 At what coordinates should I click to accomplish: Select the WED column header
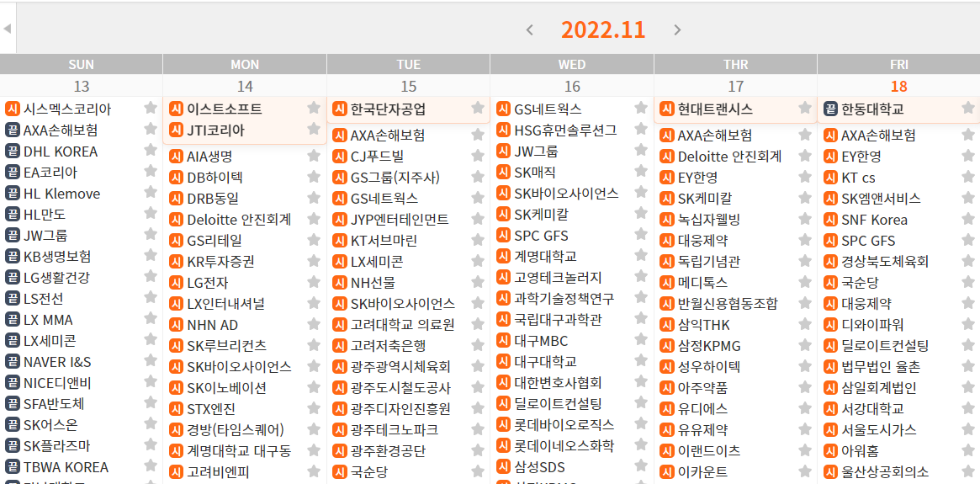tap(572, 65)
